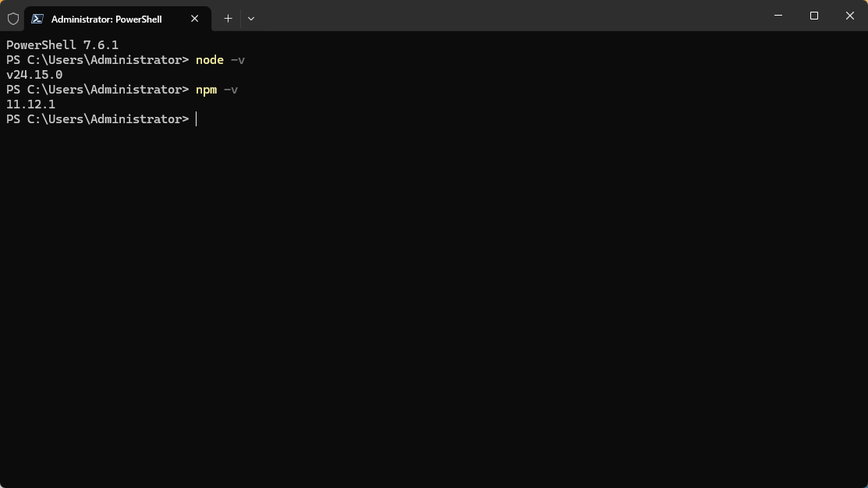The width and height of the screenshot is (868, 488).
Task: Minimize the terminal window
Action: 778,16
